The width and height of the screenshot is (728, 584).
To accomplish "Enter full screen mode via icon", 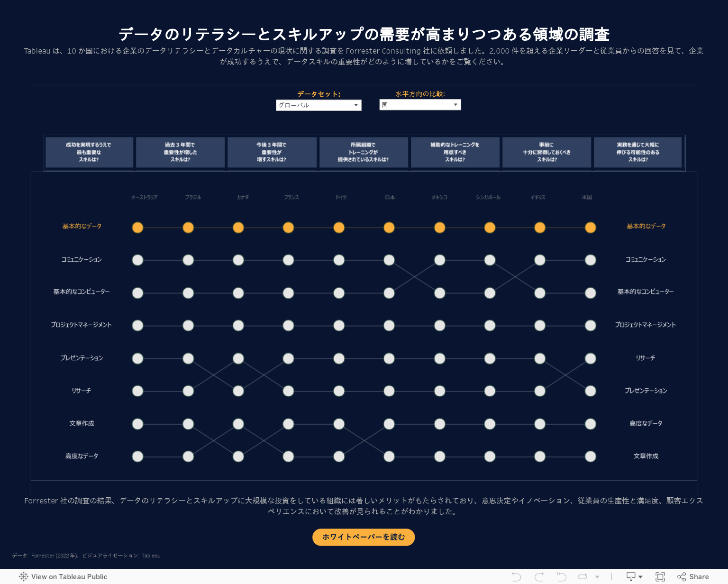I will coord(660,577).
